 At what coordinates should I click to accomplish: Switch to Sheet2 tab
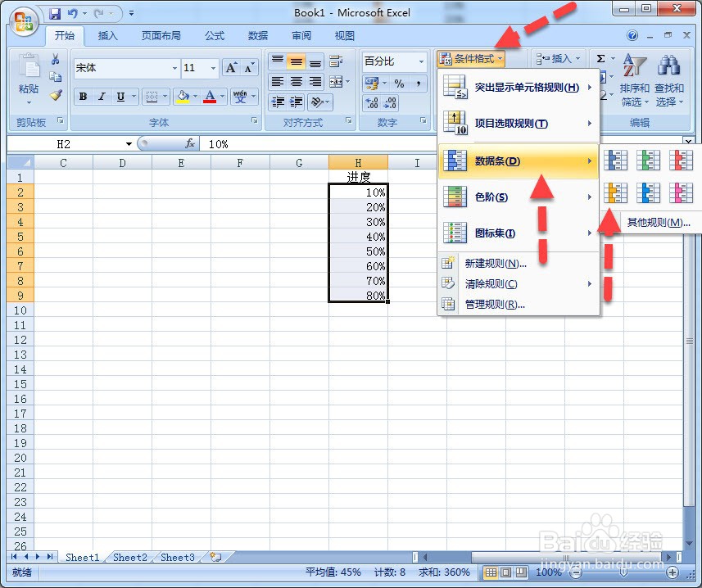click(130, 557)
